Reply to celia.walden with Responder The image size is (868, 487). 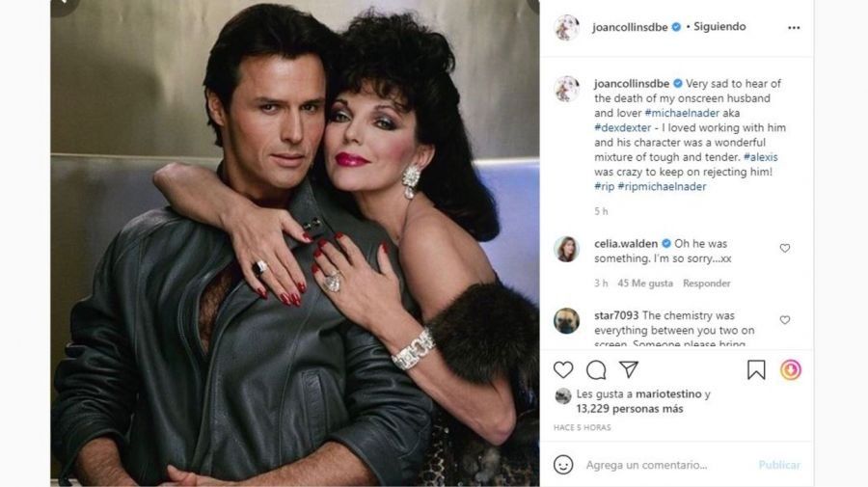coord(706,284)
